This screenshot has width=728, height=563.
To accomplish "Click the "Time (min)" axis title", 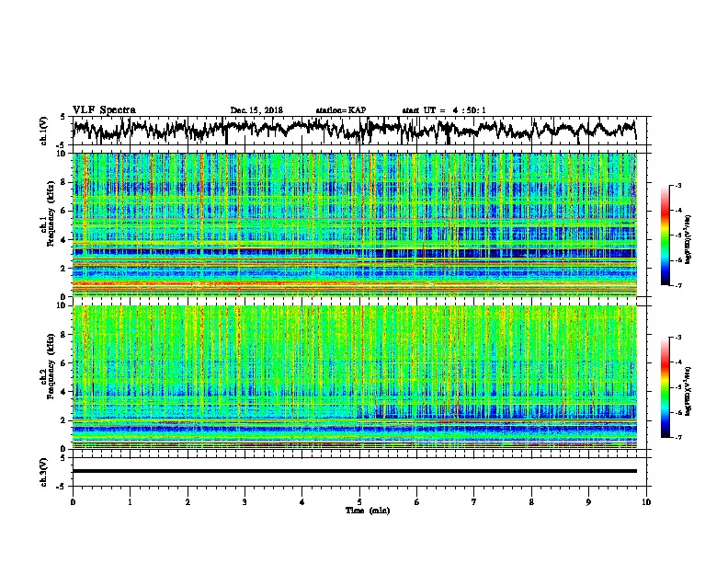I will (368, 511).
